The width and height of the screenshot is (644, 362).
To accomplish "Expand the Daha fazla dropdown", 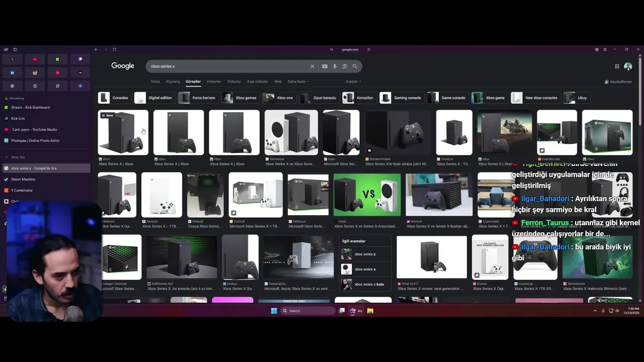I will [x=298, y=81].
